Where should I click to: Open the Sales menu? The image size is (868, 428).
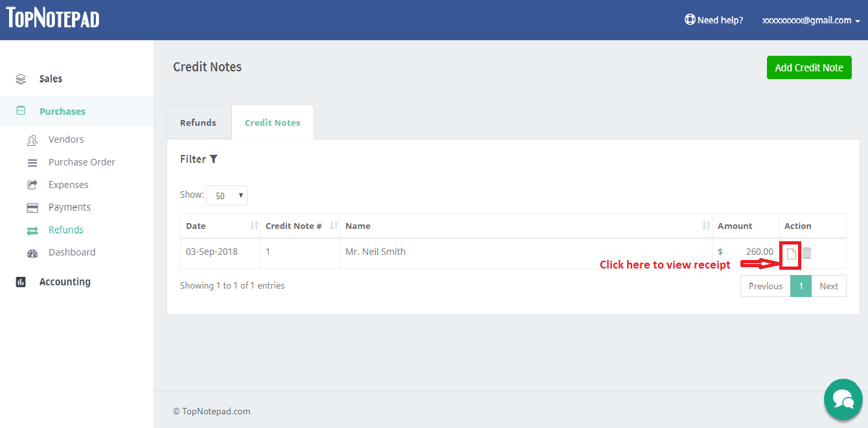[51, 79]
